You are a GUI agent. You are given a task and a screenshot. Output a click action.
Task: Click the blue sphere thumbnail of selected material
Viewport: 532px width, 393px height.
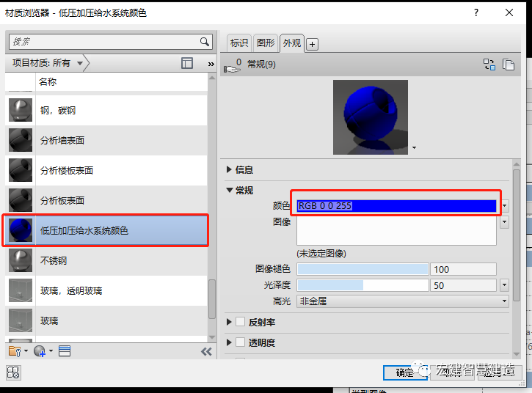pos(21,230)
